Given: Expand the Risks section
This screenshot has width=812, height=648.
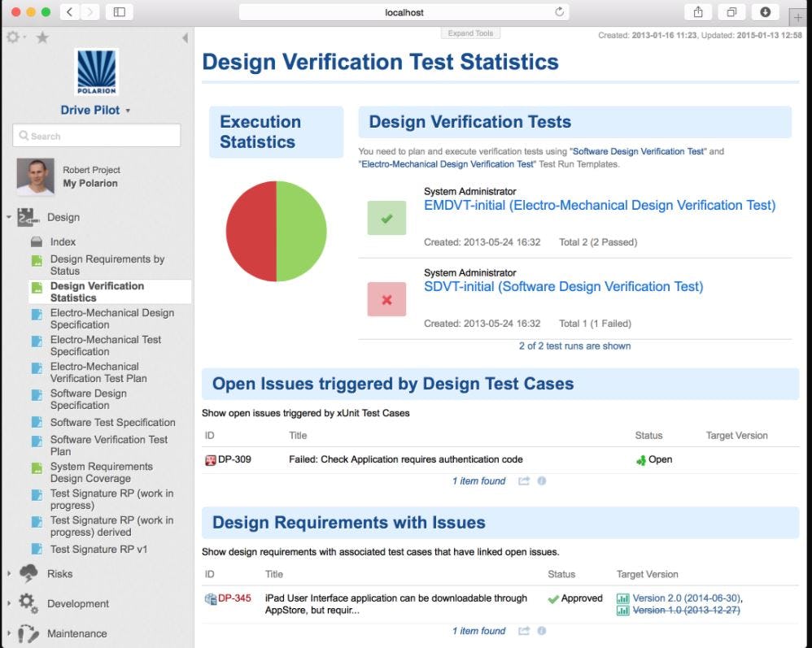Looking at the screenshot, I should coord(11,573).
